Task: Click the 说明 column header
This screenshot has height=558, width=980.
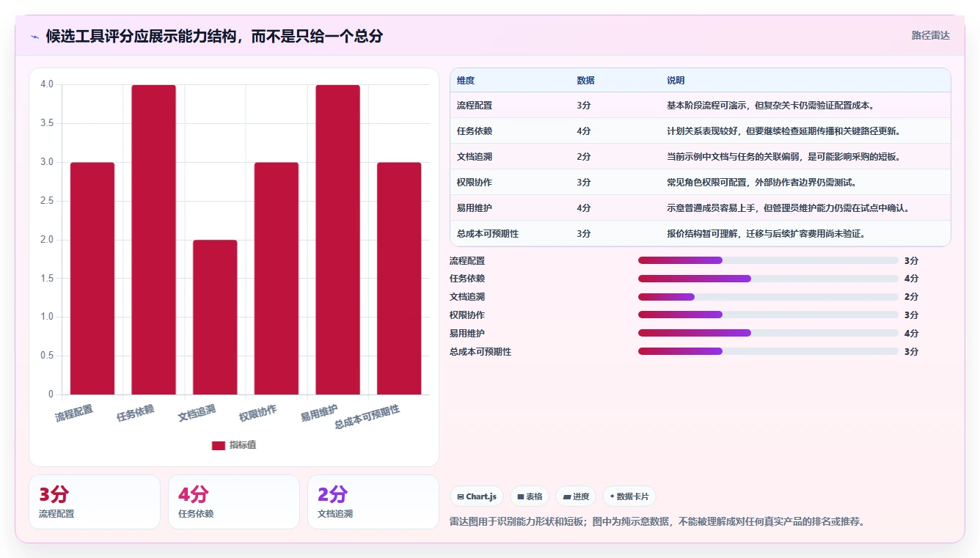Action: (x=676, y=81)
